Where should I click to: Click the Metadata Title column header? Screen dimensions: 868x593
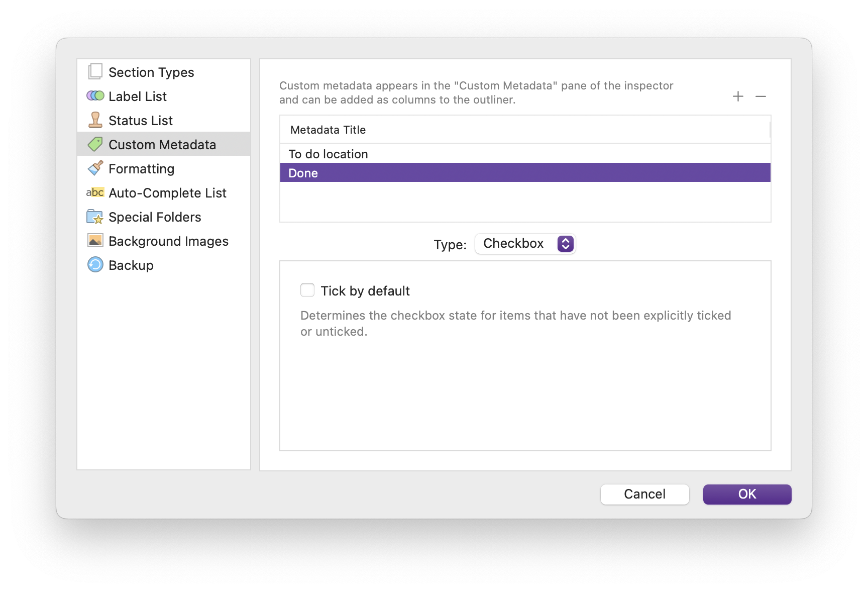(525, 130)
